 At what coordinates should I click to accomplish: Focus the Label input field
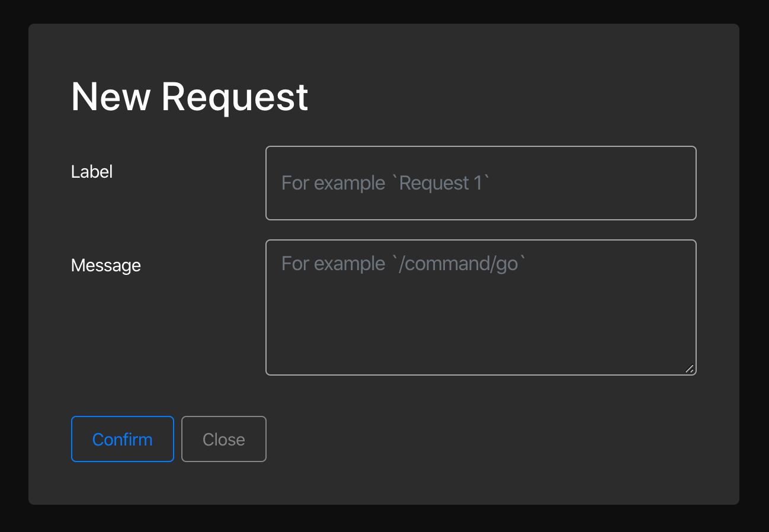pos(480,183)
